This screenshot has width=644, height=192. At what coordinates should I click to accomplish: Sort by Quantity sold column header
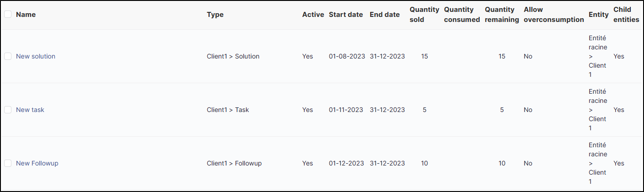pyautogui.click(x=424, y=15)
